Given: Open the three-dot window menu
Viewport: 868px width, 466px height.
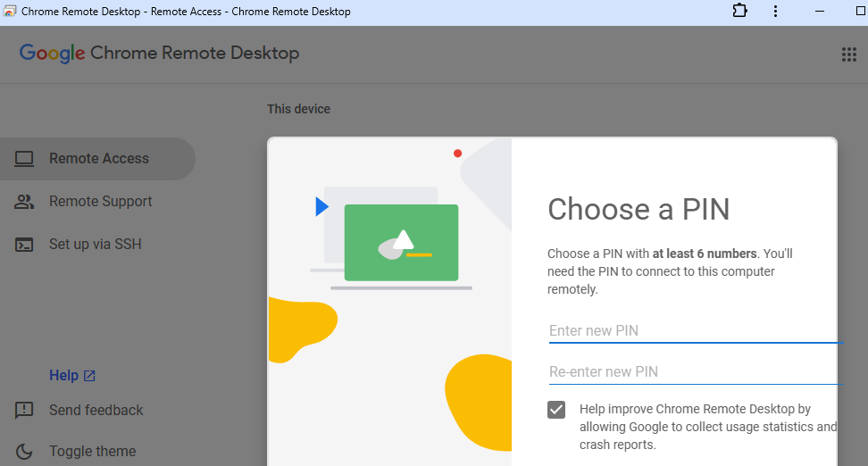Looking at the screenshot, I should pyautogui.click(x=775, y=11).
